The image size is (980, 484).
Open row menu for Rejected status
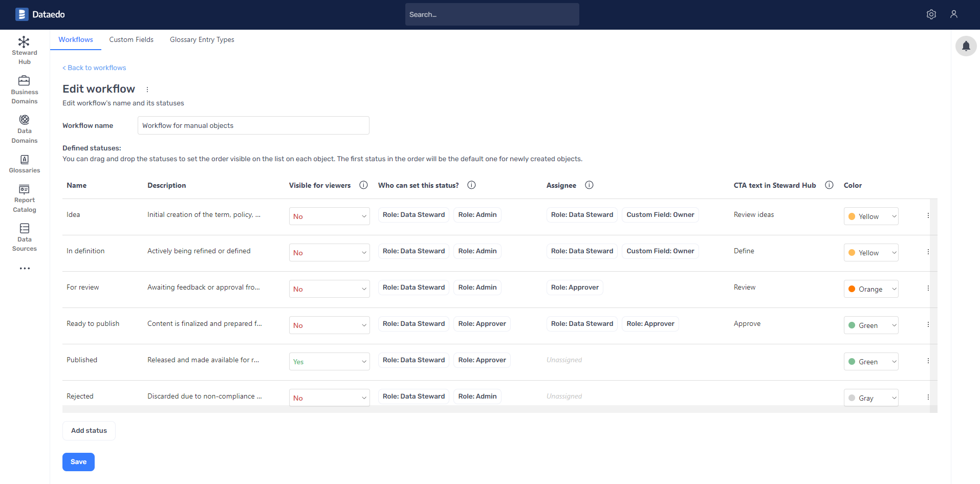[928, 398]
